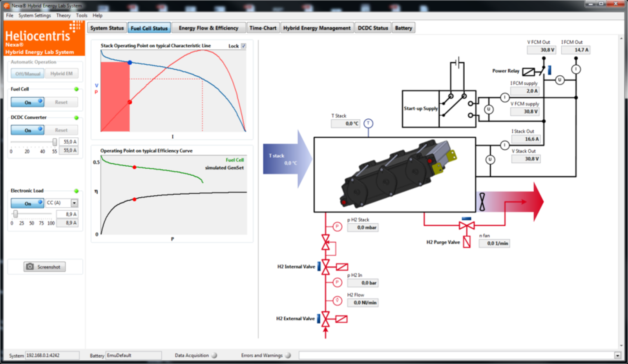Viewport: 628px width, 364px height.
Task: Toggle the DCDC Converter On button
Action: (27, 130)
